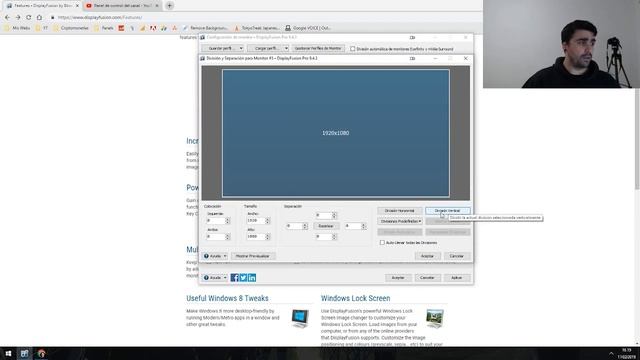Show hidden system tray icons
The height and width of the screenshot is (360, 640).
611,353
